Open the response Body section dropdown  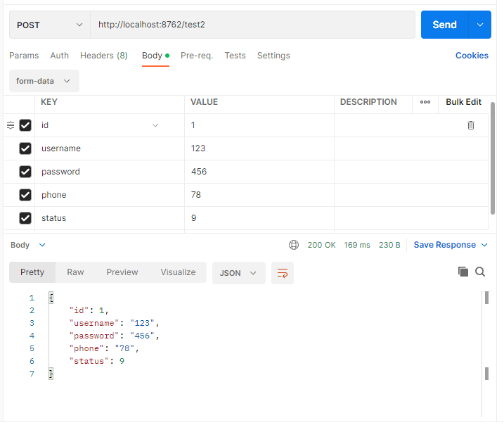(x=28, y=245)
